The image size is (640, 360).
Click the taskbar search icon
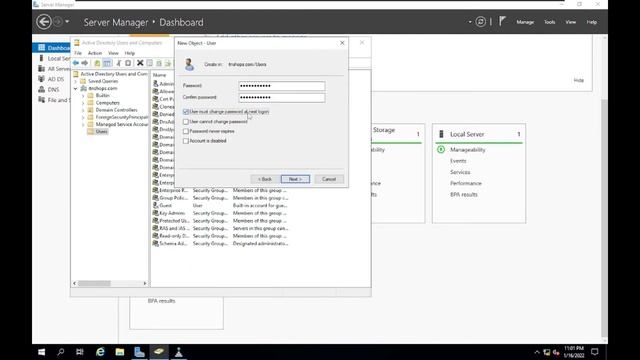(61, 352)
